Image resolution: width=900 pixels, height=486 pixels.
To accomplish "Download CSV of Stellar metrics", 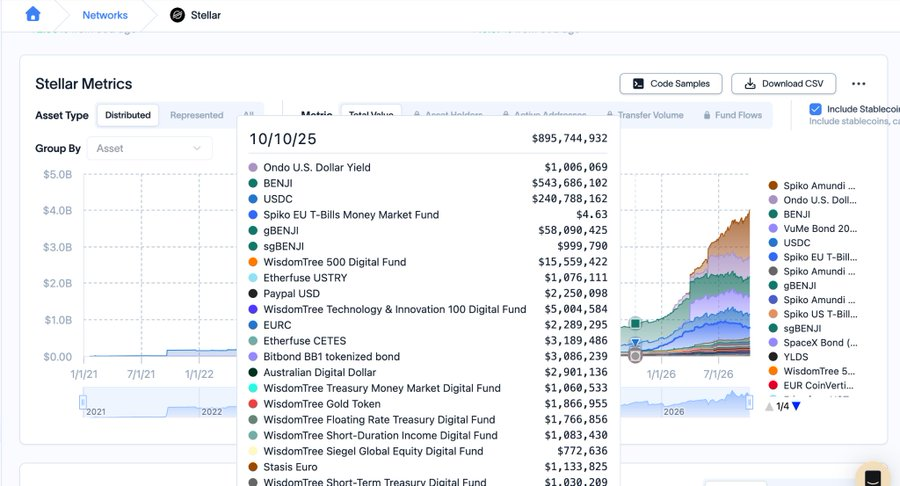I will pyautogui.click(x=783, y=84).
